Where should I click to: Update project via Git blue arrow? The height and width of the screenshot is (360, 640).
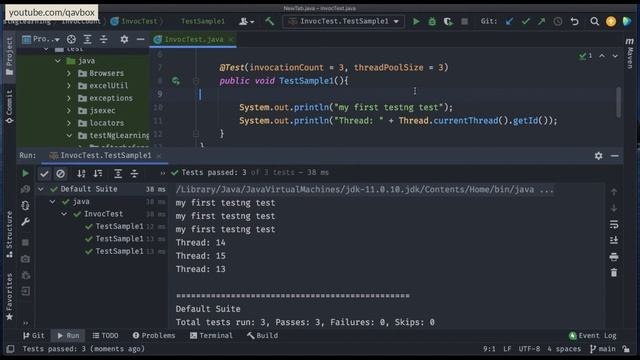(x=509, y=21)
